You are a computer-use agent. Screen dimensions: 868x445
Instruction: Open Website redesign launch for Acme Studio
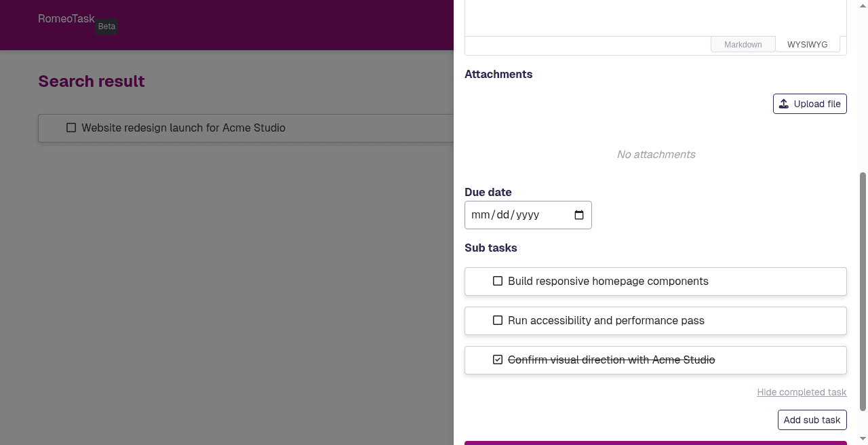click(183, 128)
